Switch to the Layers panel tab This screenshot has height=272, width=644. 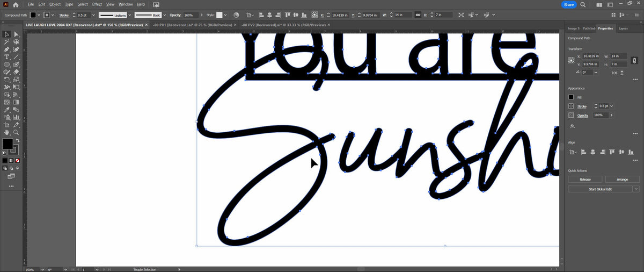[623, 28]
